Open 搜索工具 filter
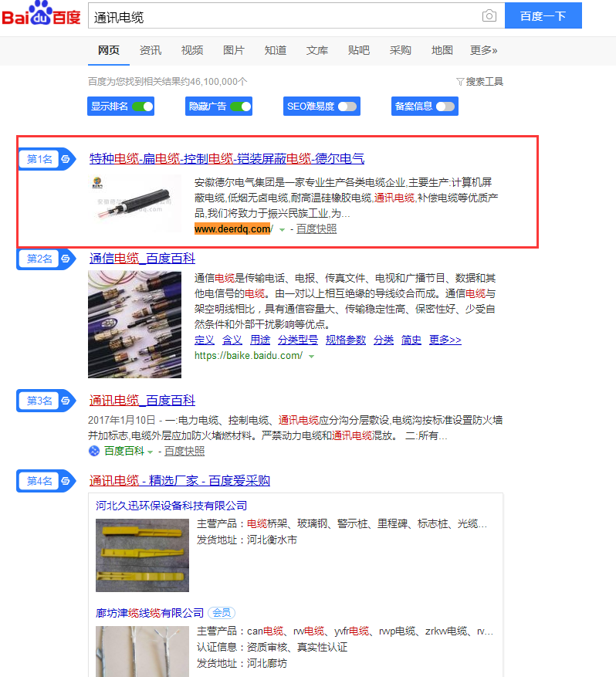The width and height of the screenshot is (616, 677). (479, 82)
